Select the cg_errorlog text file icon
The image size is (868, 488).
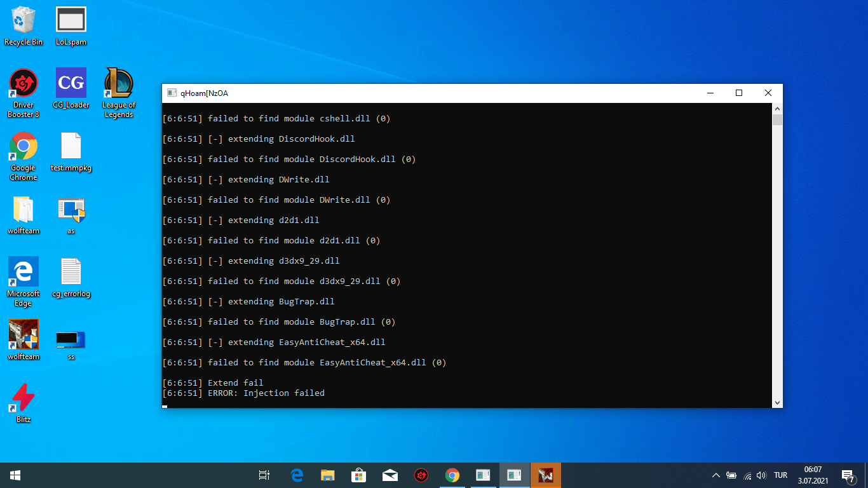point(71,277)
